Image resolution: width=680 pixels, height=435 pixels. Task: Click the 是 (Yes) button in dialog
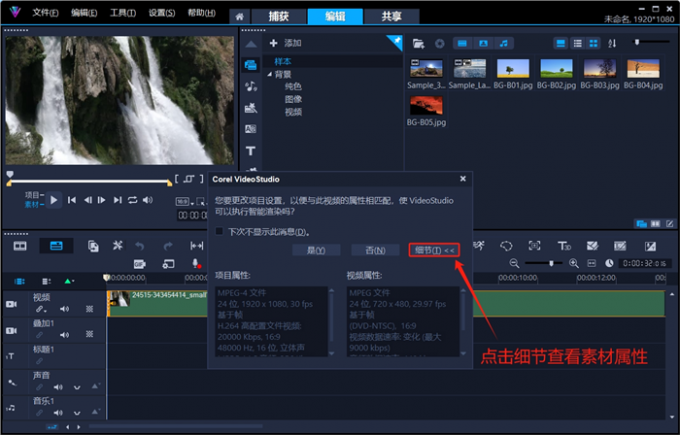point(316,250)
